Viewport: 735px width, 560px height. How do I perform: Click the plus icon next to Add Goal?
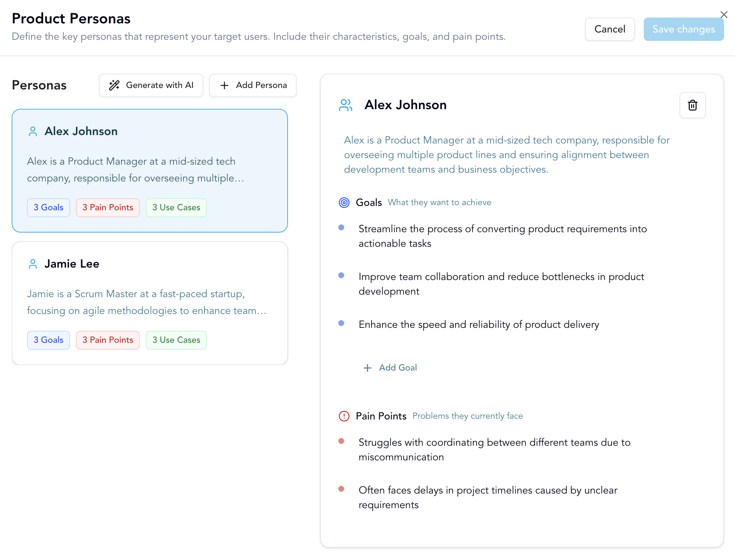(367, 368)
